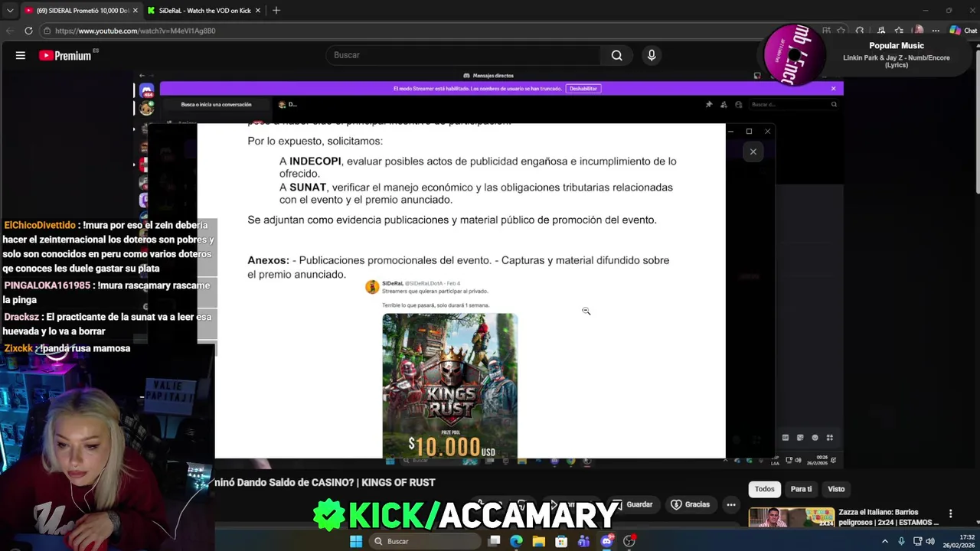The image size is (980, 551).
Task: Open the browser extensions puzzle icon
Action: (860, 31)
